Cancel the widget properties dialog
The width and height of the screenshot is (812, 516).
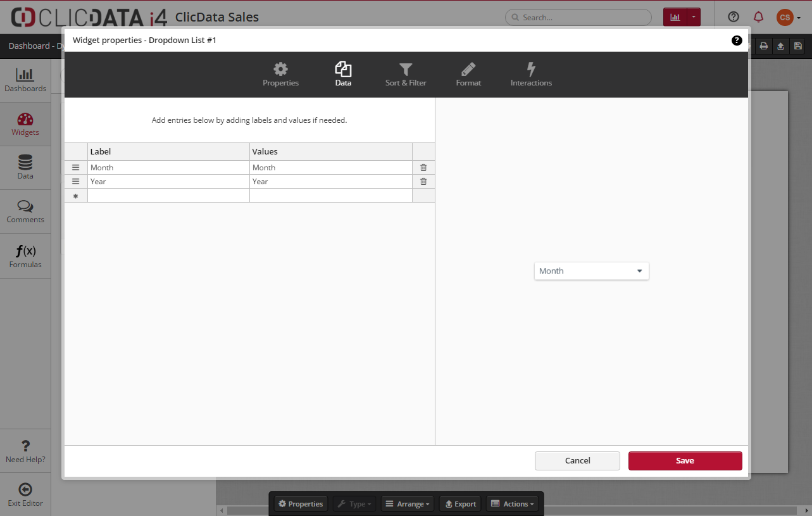pos(577,461)
